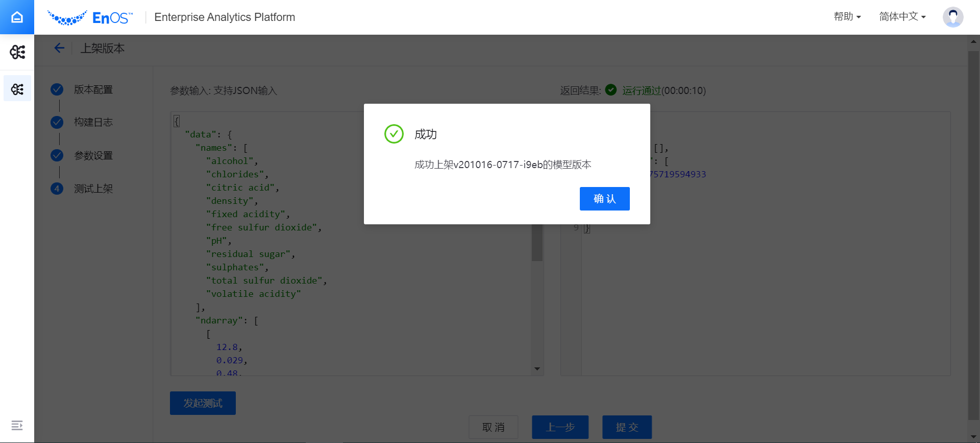The height and width of the screenshot is (443, 980).
Task: Click the "residual sugar" line
Action: click(251, 254)
